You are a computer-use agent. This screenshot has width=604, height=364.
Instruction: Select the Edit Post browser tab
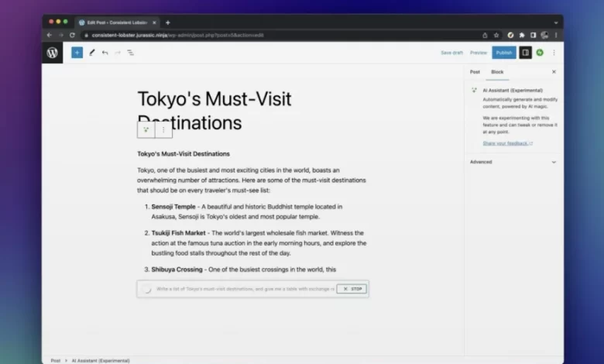[117, 22]
